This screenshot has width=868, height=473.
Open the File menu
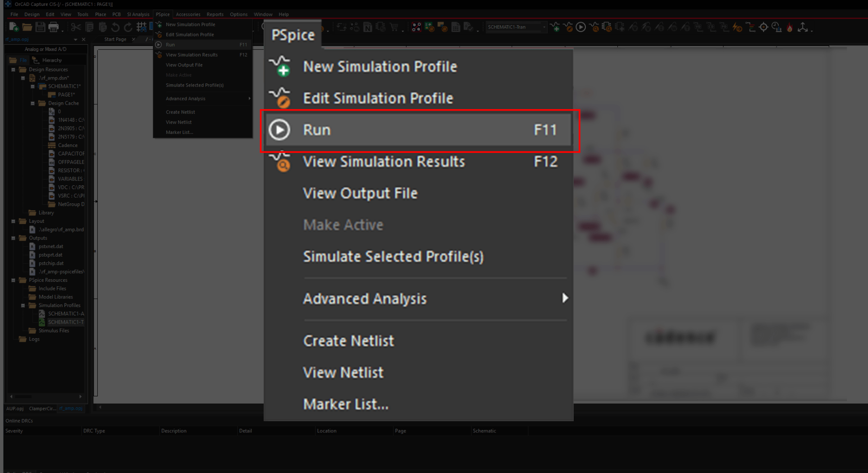point(14,14)
